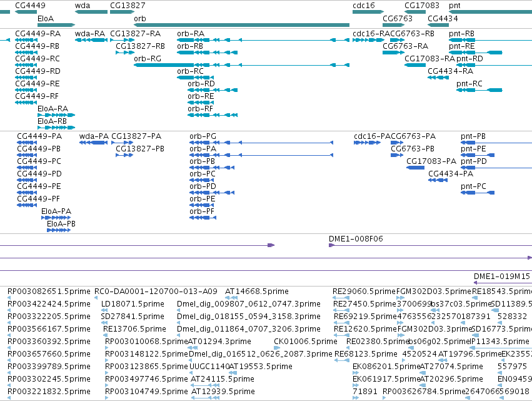Click the CG13827 gene name label

[x=128, y=6]
